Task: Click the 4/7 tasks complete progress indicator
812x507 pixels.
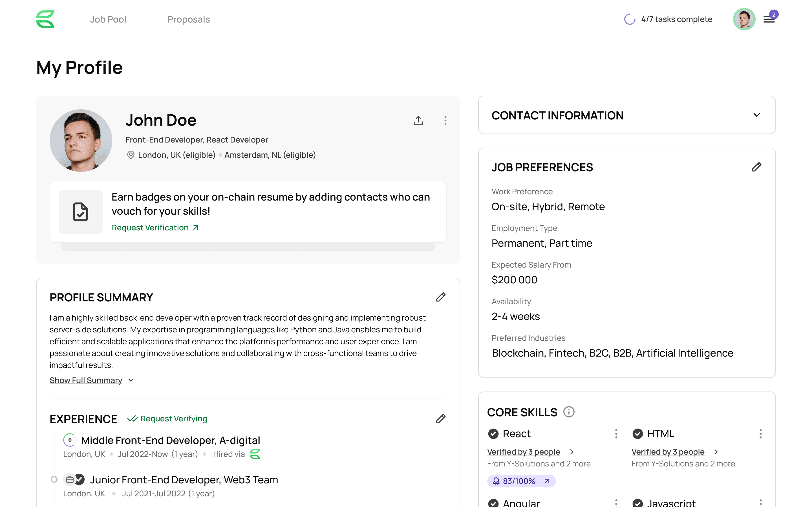Action: pos(668,19)
